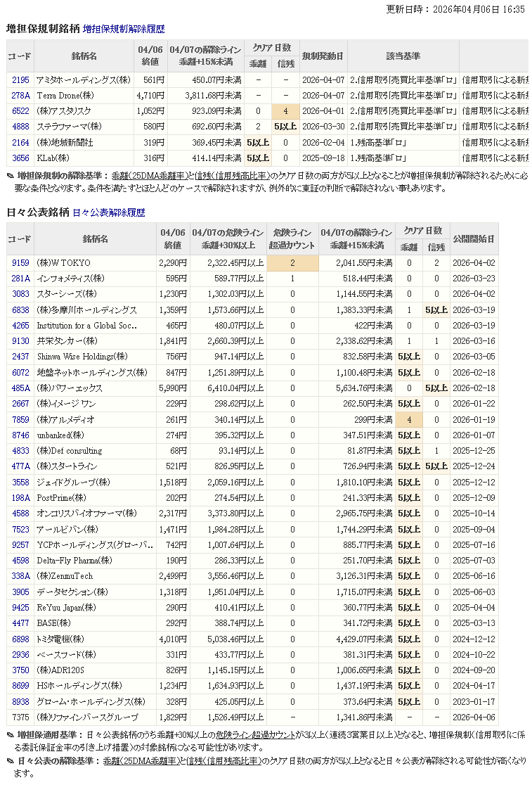Open the 日々公表解除履歴 history link
This screenshot has width=532, height=785.
108,212
